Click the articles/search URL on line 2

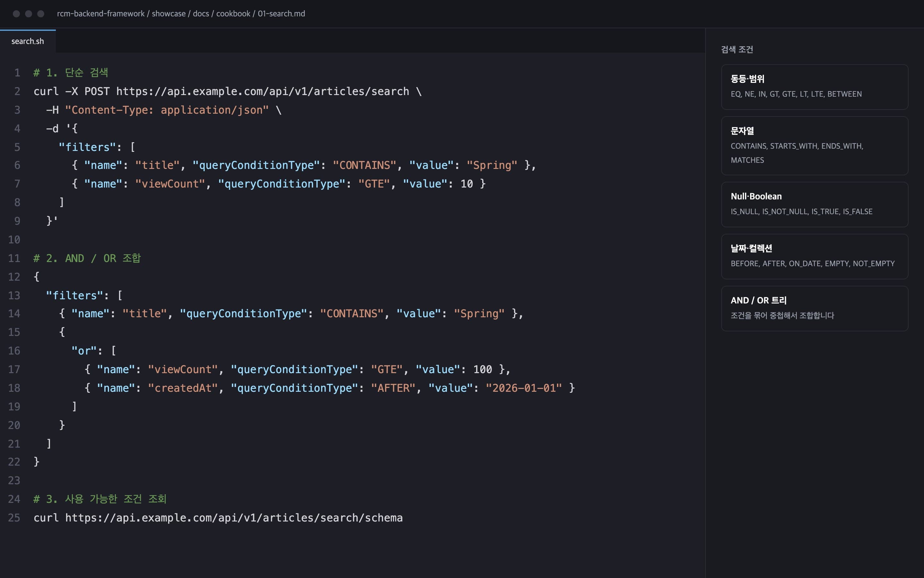263,92
